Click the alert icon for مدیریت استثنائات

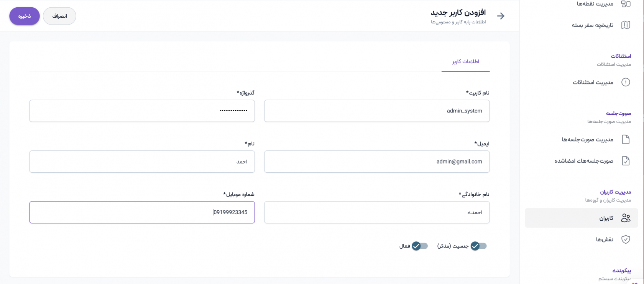pos(626,82)
